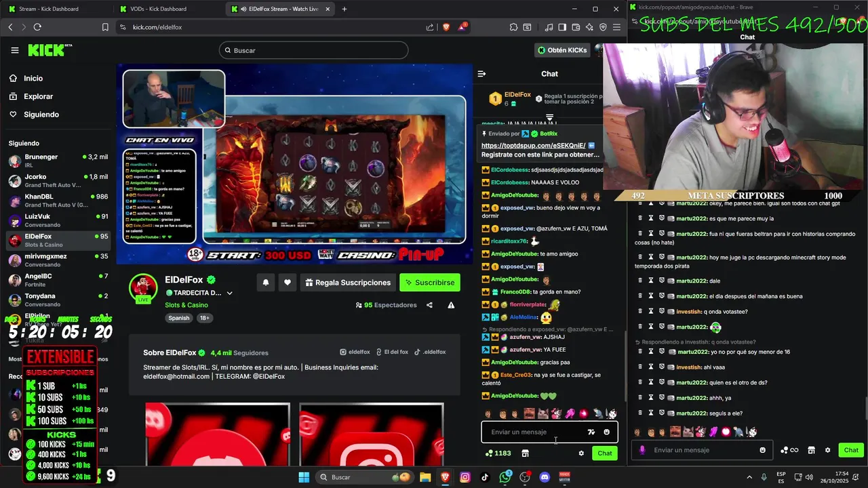Open a new browser tab
Screen dimensions: 868x488
344,9
